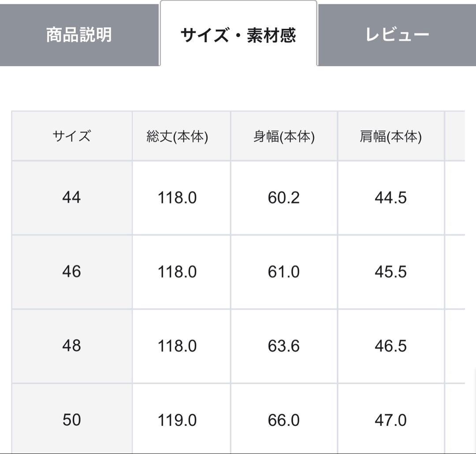This screenshot has width=476, height=454.
Task: Click the 63.6 body width for size 48
Action: [283, 346]
